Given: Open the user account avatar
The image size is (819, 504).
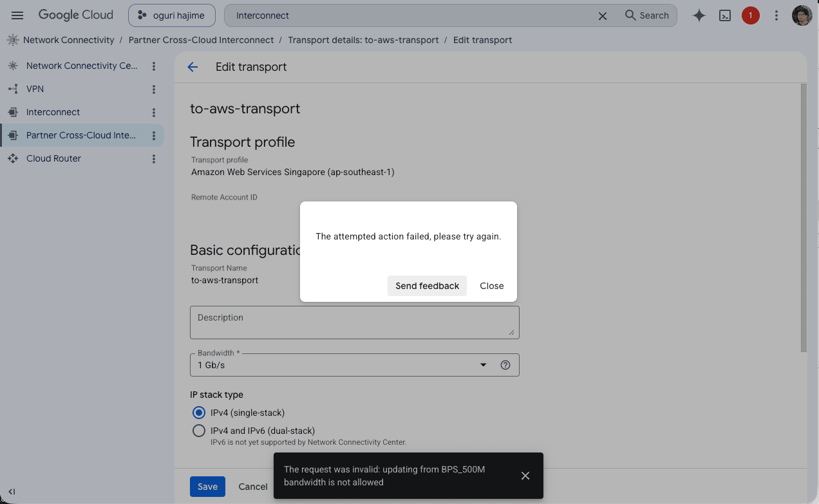Looking at the screenshot, I should coord(802,15).
